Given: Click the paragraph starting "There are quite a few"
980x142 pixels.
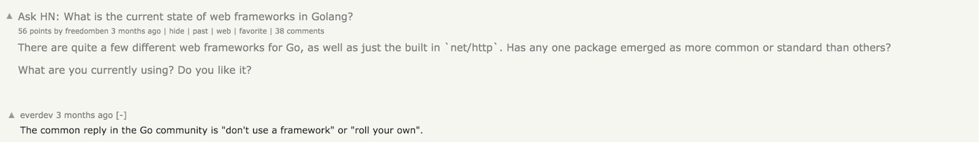Looking at the screenshot, I should point(454,48).
